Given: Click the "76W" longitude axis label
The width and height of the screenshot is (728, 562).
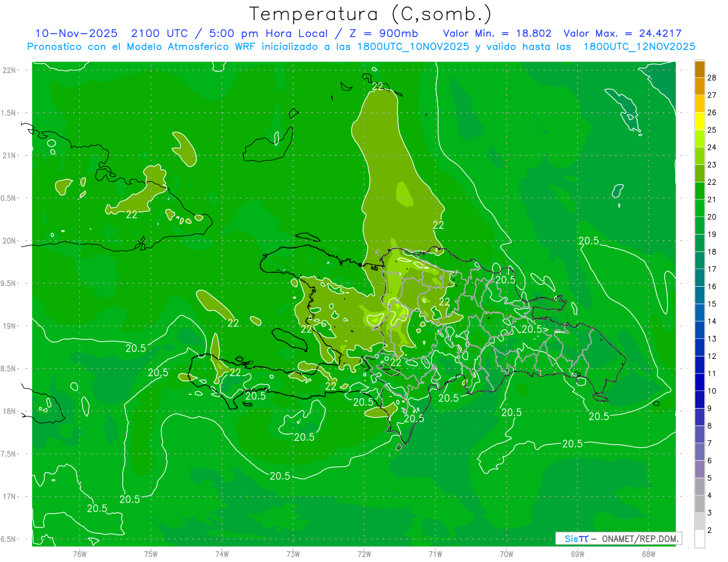Looking at the screenshot, I should [79, 554].
